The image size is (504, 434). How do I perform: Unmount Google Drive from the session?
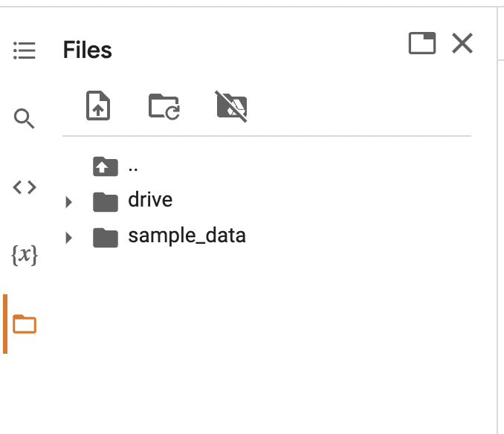click(231, 106)
